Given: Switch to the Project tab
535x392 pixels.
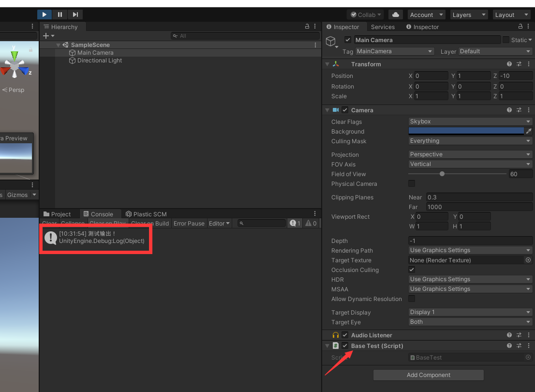Looking at the screenshot, I should (x=57, y=214).
